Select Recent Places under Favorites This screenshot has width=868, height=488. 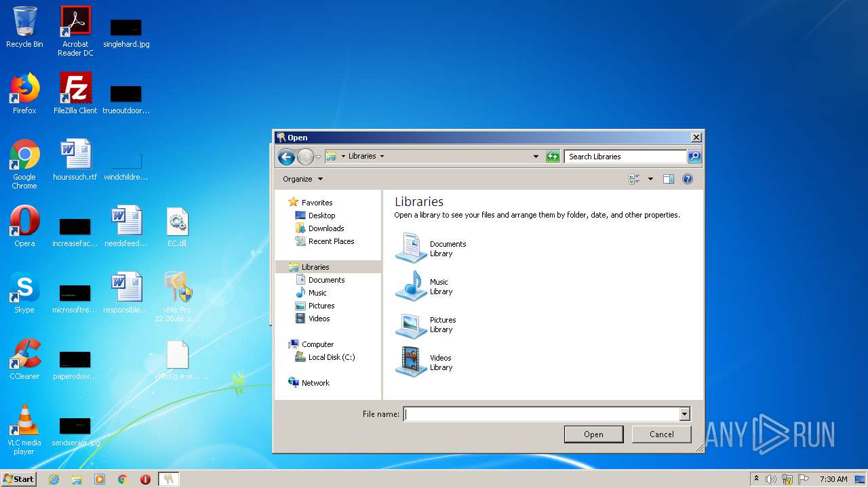pyautogui.click(x=325, y=241)
